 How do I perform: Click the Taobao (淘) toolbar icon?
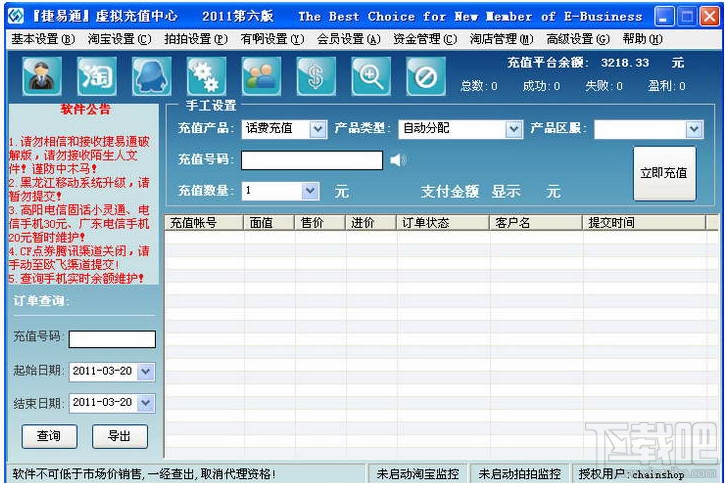point(97,76)
